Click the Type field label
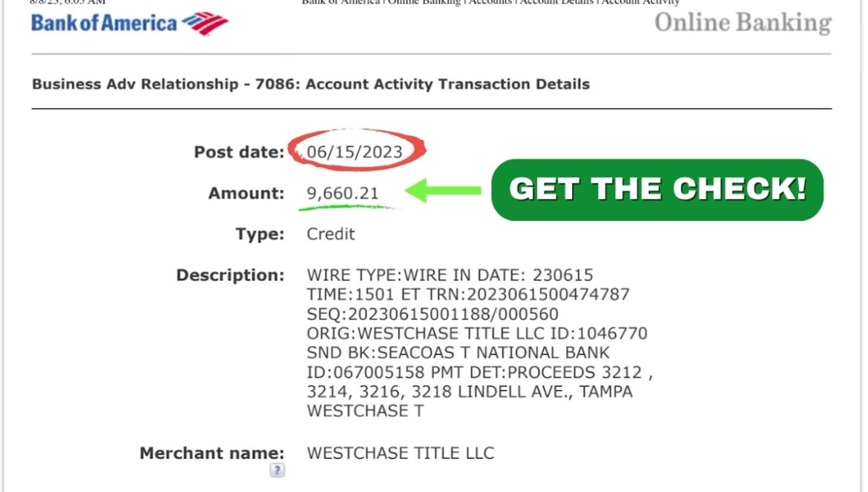Image resolution: width=868 pixels, height=492 pixels. 260,234
